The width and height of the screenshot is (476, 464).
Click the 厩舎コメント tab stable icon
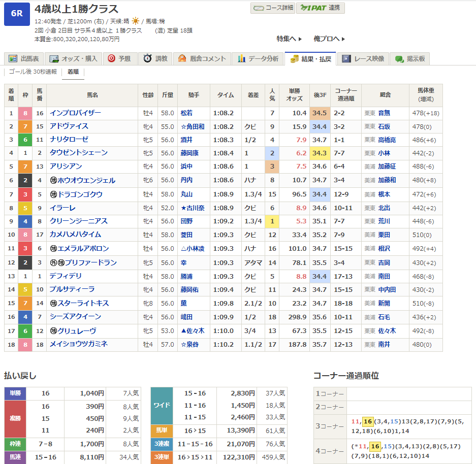pos(182,59)
